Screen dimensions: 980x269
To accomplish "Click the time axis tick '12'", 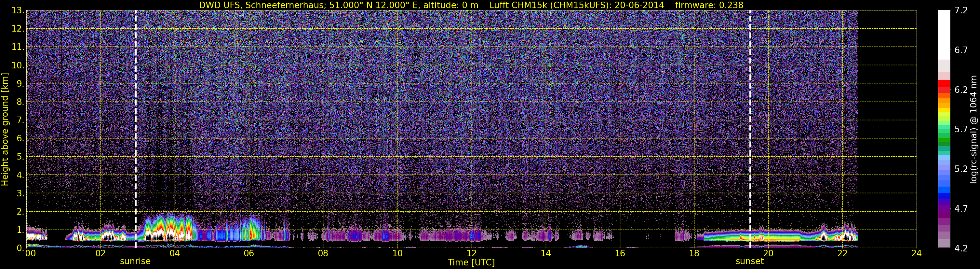I will tap(471, 253).
